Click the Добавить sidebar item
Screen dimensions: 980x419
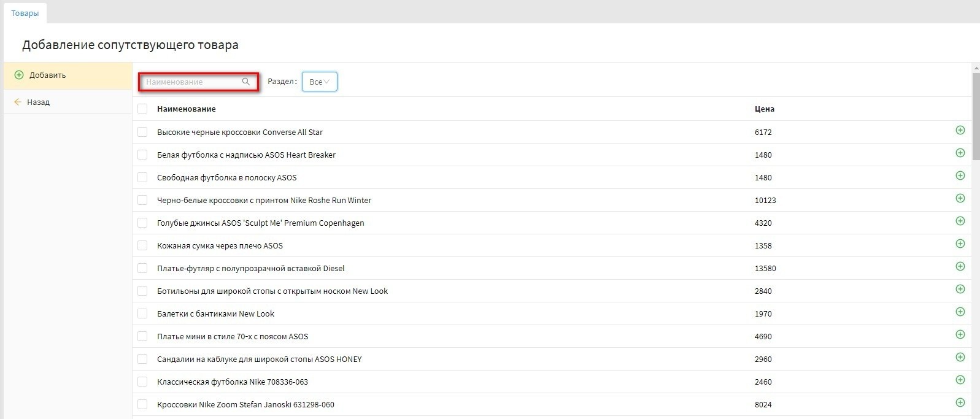click(x=47, y=75)
